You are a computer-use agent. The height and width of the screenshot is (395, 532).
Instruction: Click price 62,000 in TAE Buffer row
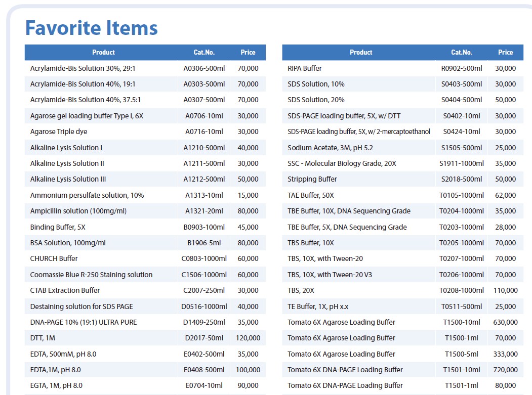tap(506, 195)
